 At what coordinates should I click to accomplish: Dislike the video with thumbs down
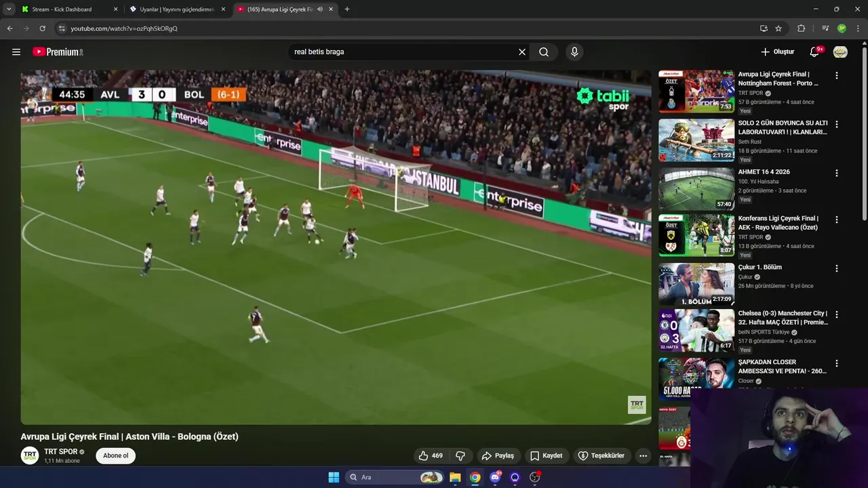460,455
